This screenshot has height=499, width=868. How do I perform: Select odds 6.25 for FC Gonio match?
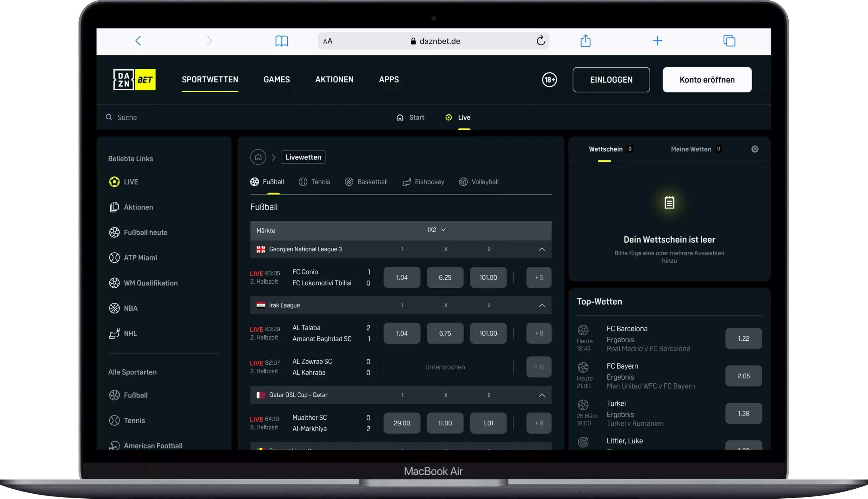(x=445, y=277)
